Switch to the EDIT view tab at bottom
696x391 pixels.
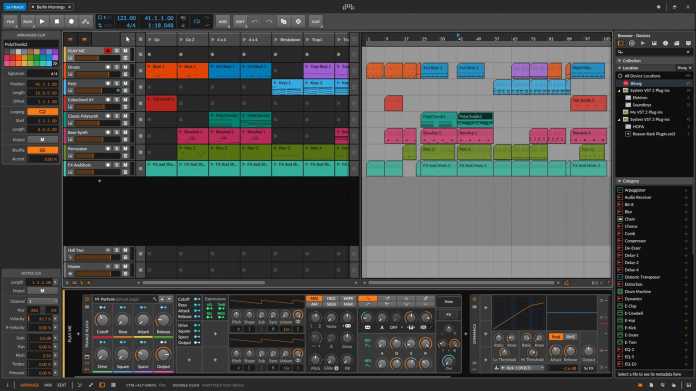click(x=62, y=385)
